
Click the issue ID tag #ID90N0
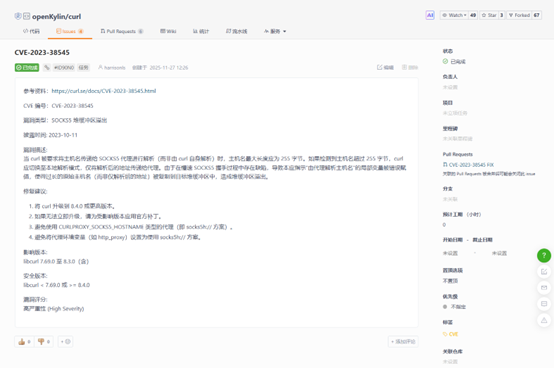[x=64, y=67]
